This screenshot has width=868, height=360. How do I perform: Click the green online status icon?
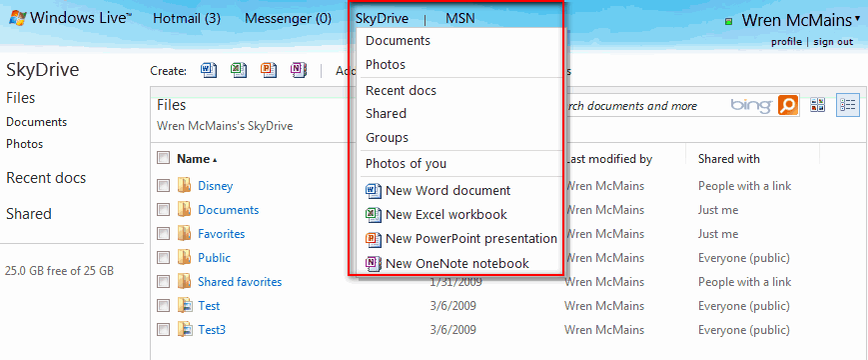729,22
